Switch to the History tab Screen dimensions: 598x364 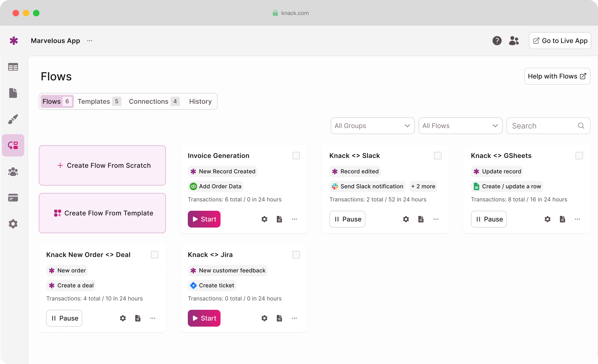click(200, 101)
